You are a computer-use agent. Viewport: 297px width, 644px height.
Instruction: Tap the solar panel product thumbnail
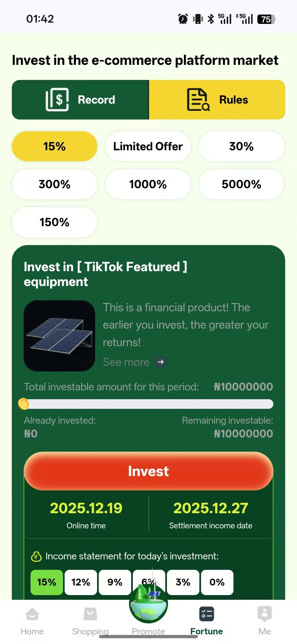tap(59, 336)
